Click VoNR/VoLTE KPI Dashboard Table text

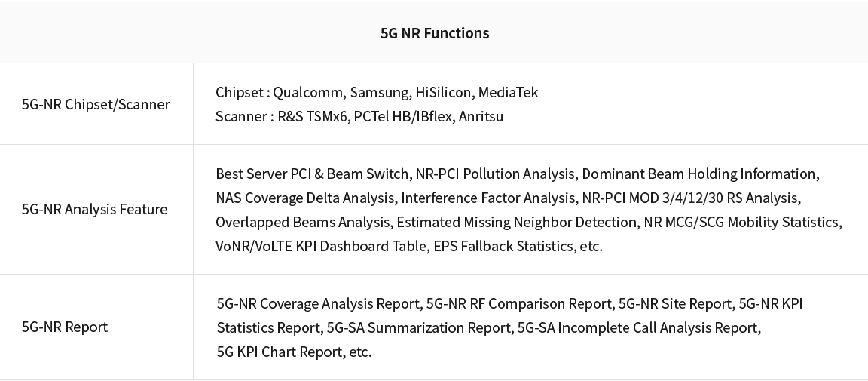[x=320, y=246]
